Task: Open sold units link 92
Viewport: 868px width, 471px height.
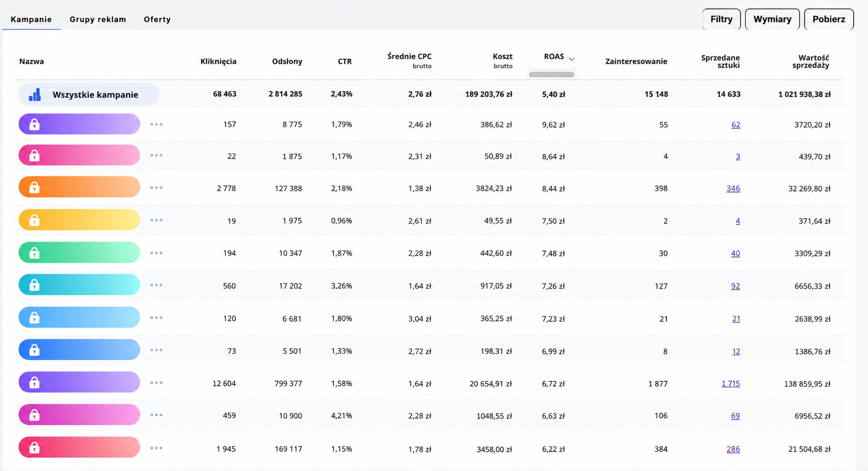Action: (x=735, y=286)
